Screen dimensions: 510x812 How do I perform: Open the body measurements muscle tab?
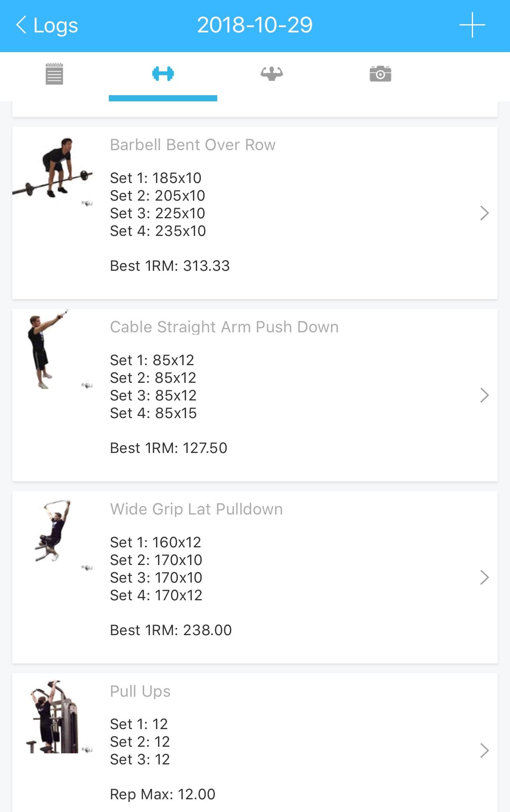272,74
